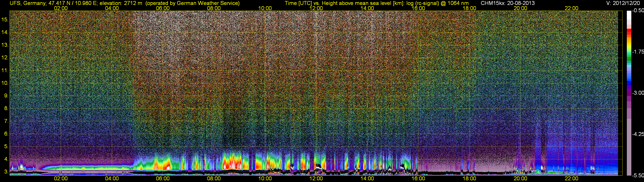
Task: Click the 12:00 label on the bottom time axis
Action: tap(316, 179)
